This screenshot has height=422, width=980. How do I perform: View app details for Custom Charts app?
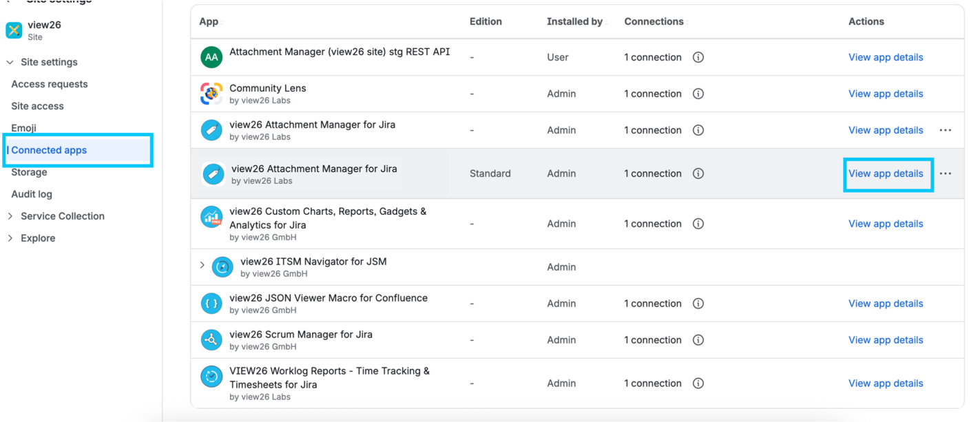pyautogui.click(x=886, y=224)
